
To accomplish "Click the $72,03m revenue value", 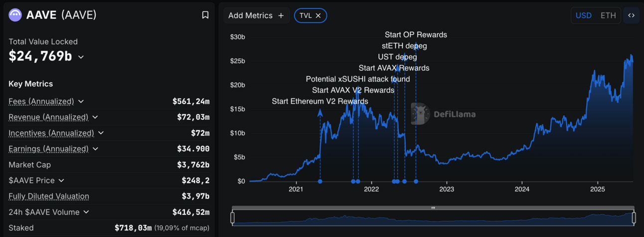I will pyautogui.click(x=193, y=117).
